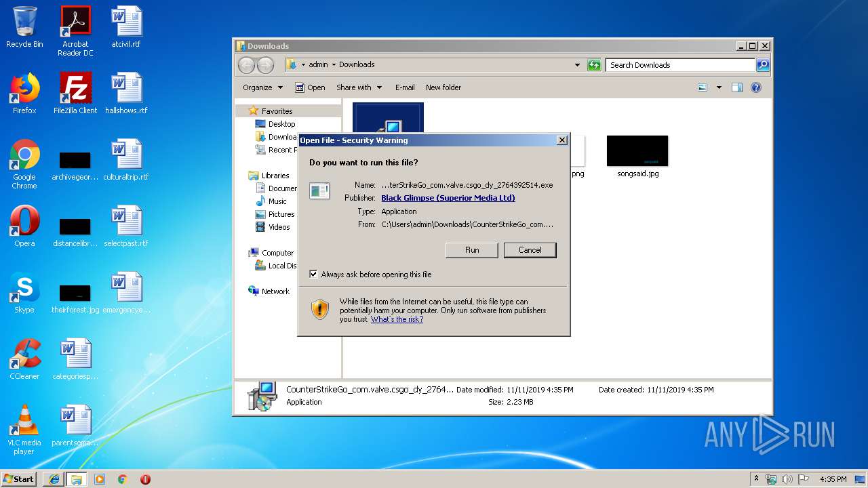Launch Skype from desktop shortcut
The width and height of the screenshot is (868, 488).
coord(24,293)
